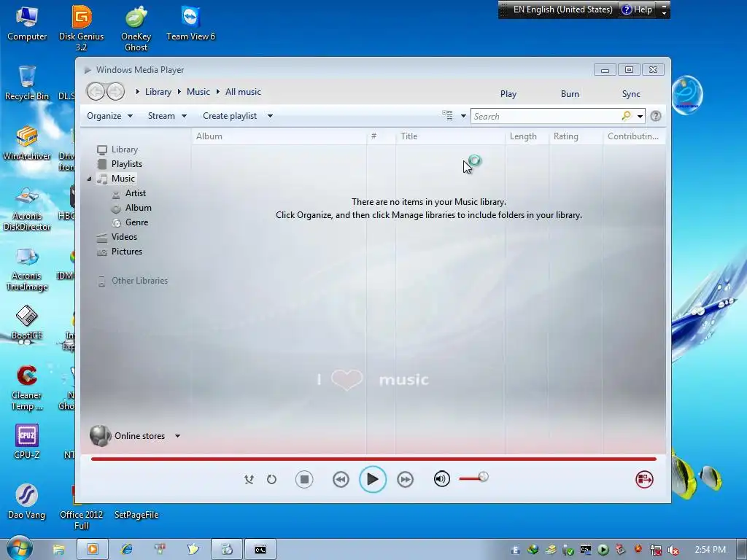Open the Disk Genius 3.2 desktop icon
This screenshot has height=560, width=747.
click(x=82, y=28)
